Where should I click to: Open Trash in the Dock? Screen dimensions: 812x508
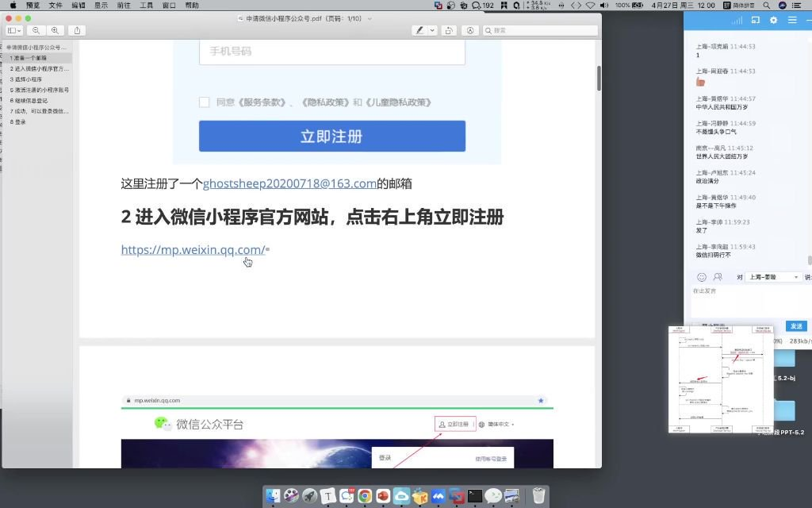538,495
